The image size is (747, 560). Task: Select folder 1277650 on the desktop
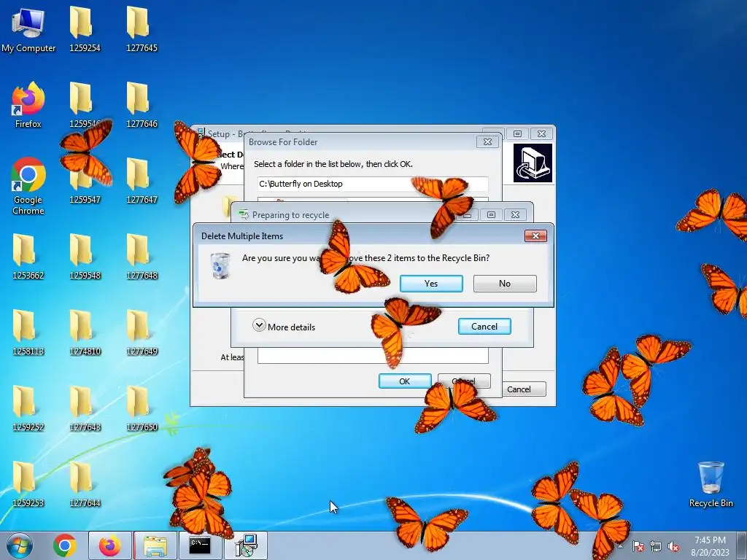pos(142,408)
